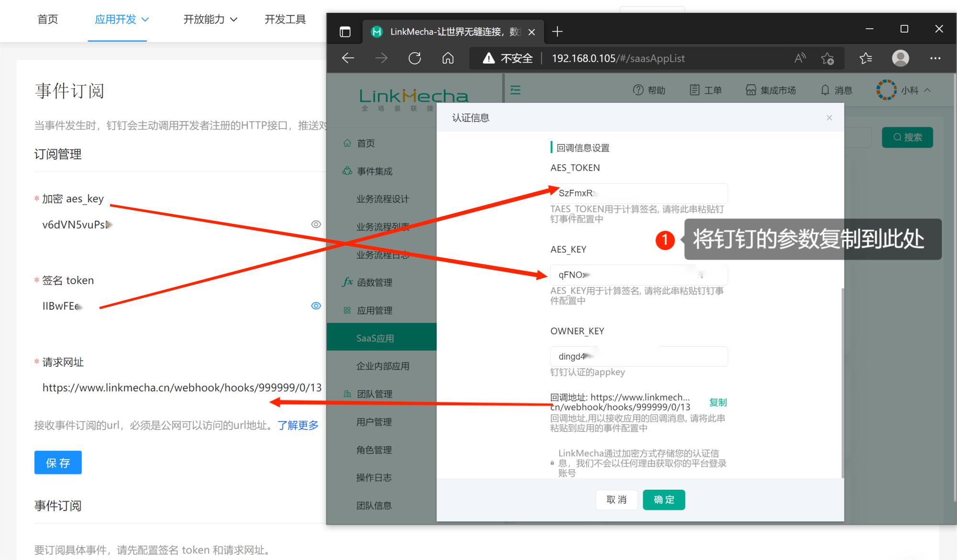Viewport: 957px width, 560px height.
Task: Open the favorites list icon
Action: point(866,58)
